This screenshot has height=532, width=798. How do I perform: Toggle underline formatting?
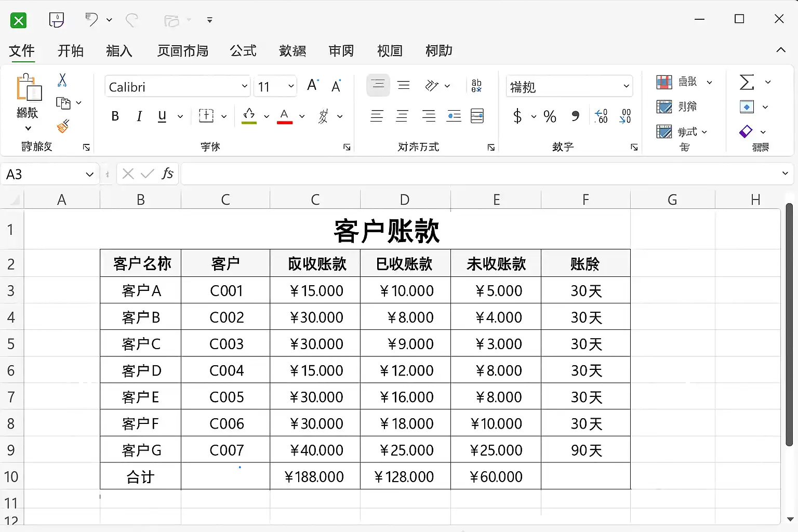tap(162, 116)
